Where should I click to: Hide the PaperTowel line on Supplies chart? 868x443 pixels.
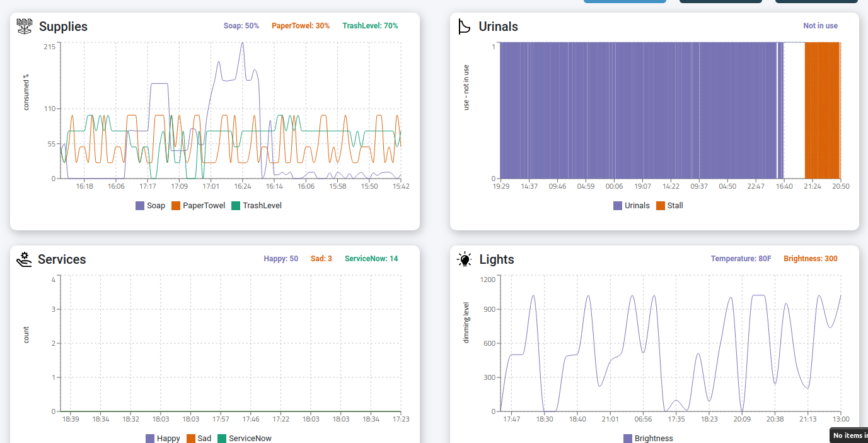(x=198, y=205)
